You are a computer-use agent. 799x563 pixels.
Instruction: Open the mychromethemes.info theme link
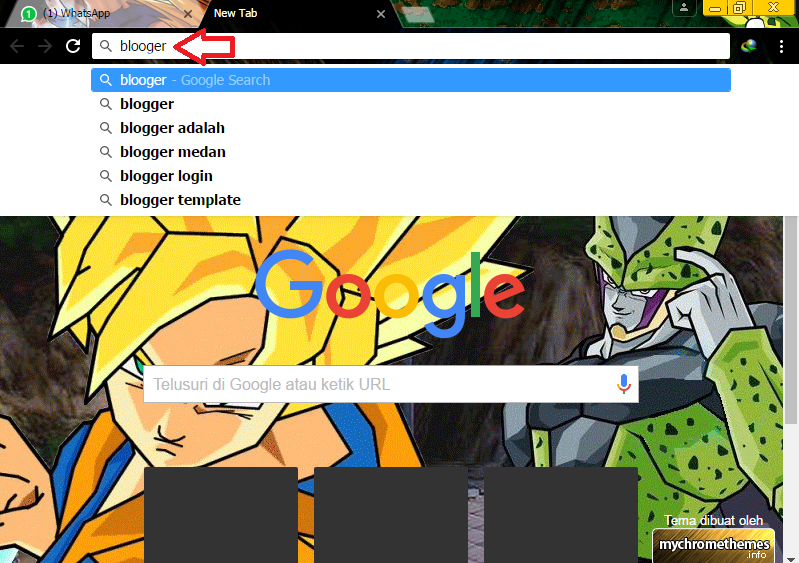[x=713, y=546]
